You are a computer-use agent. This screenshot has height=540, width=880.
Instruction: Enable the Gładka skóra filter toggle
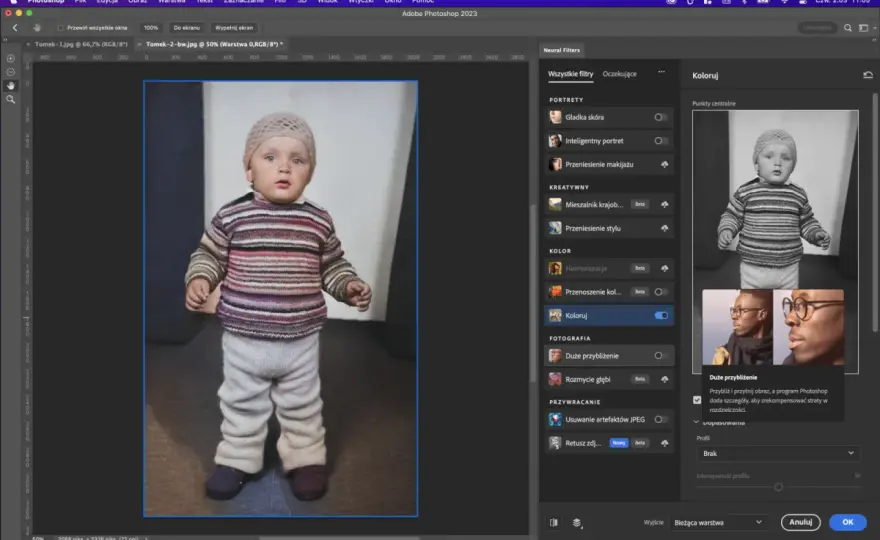tap(661, 117)
